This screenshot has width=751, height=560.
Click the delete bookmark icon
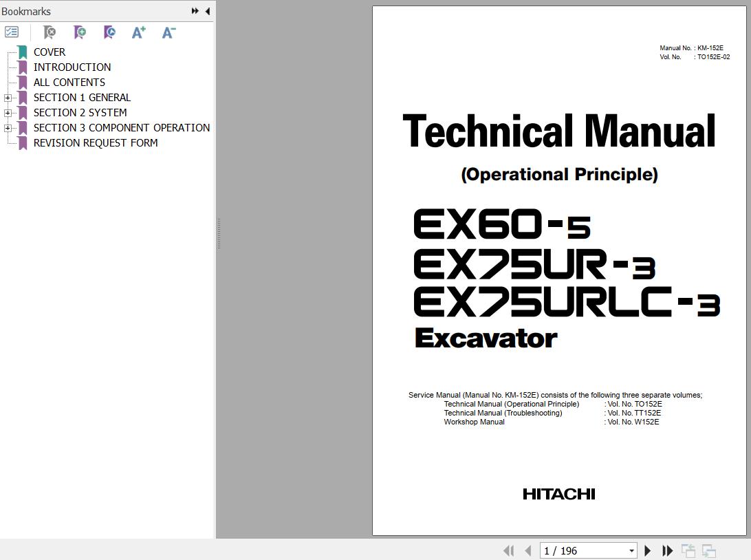(50, 32)
